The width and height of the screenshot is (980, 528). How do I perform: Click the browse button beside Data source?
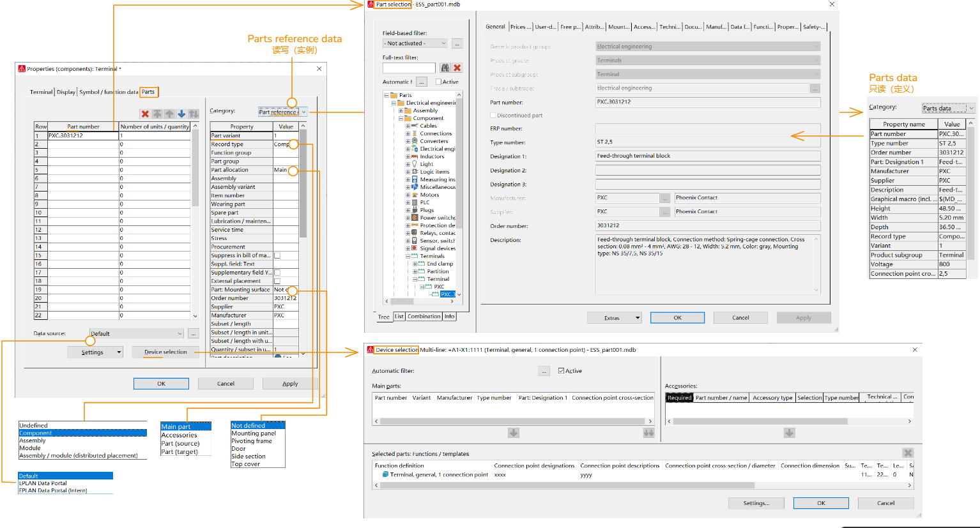pos(192,333)
